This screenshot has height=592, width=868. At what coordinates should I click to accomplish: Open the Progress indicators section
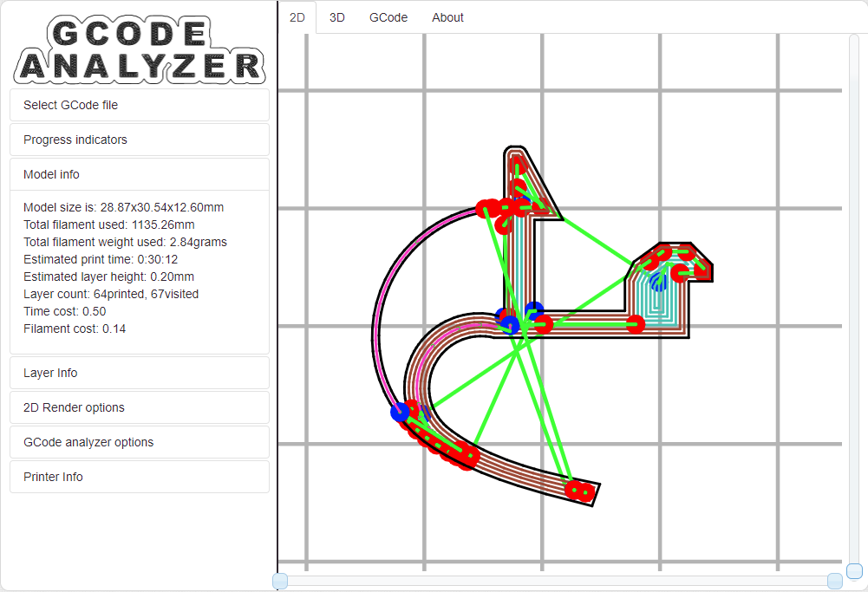coord(140,140)
